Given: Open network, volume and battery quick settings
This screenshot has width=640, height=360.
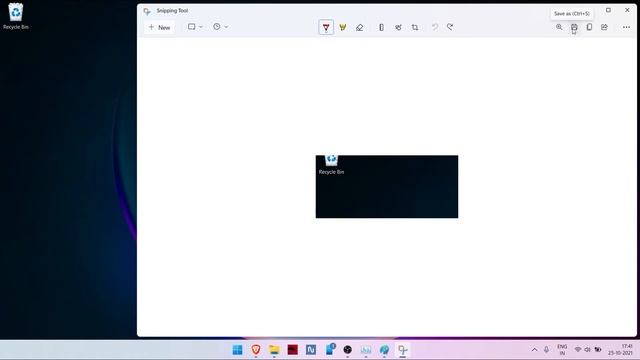Looking at the screenshot, I should (588, 350).
